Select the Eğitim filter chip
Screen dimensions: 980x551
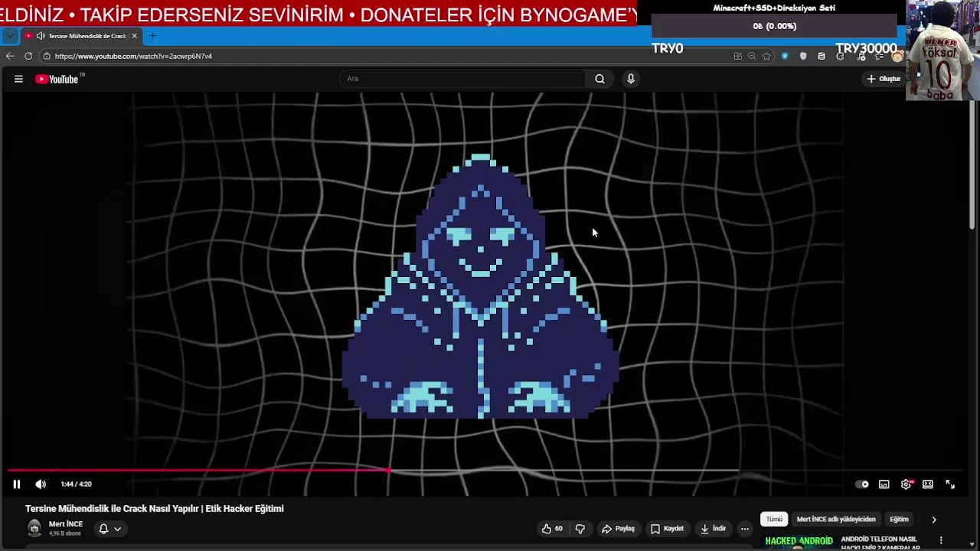pos(899,519)
